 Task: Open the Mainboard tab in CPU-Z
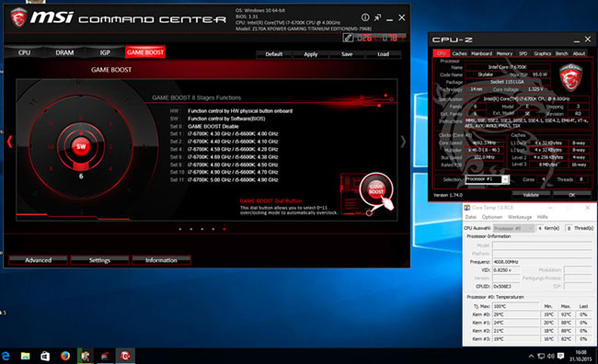tap(481, 53)
